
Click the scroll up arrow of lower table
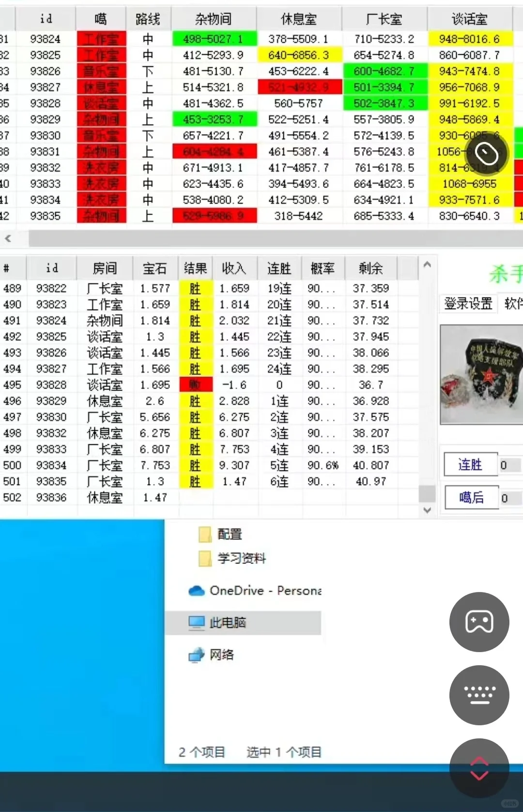pos(427,265)
